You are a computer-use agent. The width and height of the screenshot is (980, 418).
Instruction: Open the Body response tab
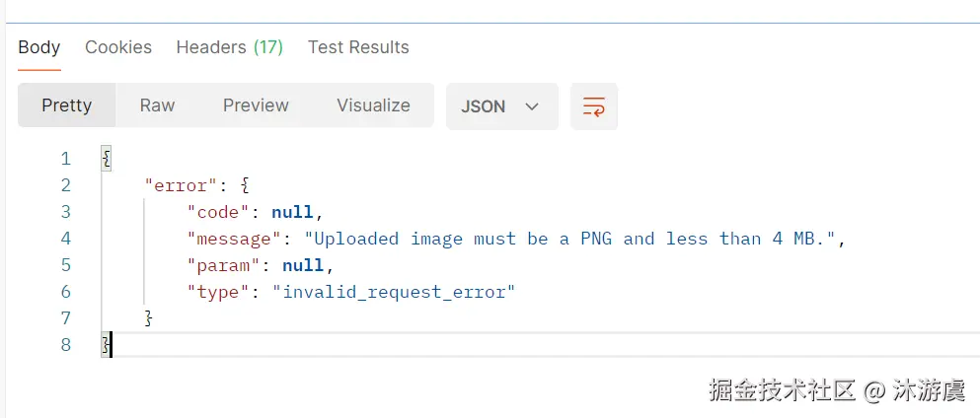coord(39,47)
